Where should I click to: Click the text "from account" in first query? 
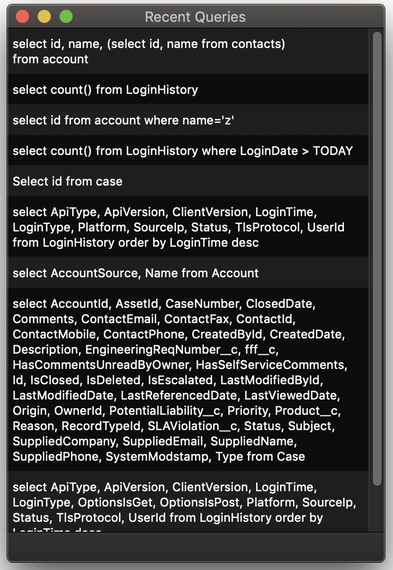coord(51,59)
